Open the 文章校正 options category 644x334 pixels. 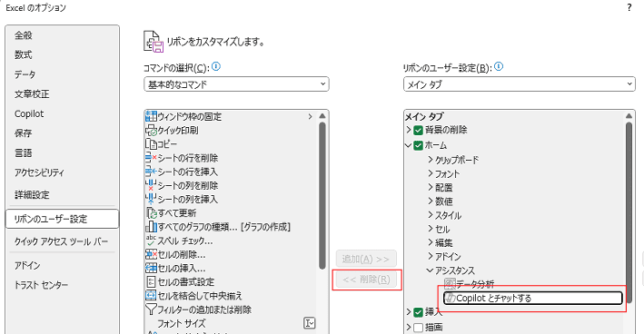(62, 94)
